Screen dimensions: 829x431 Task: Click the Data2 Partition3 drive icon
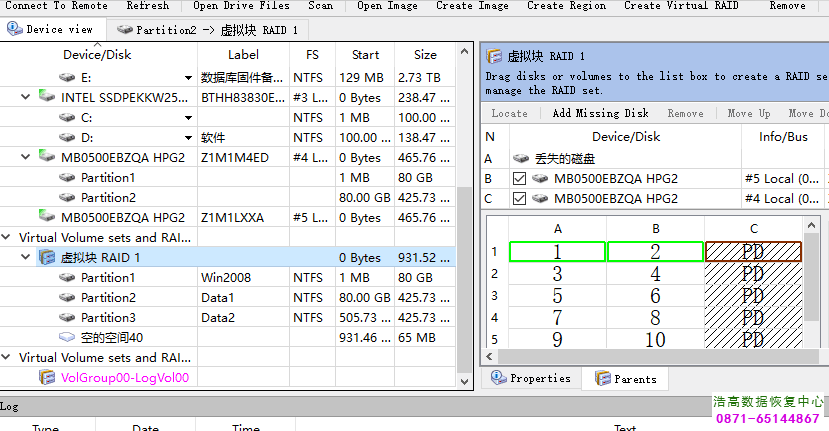(67, 317)
